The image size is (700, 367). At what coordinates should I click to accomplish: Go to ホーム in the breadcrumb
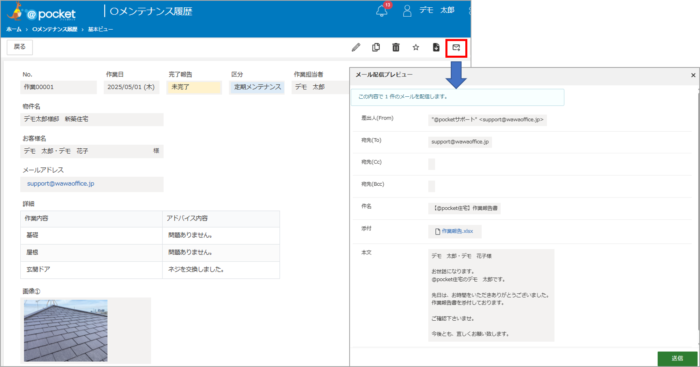[x=14, y=29]
